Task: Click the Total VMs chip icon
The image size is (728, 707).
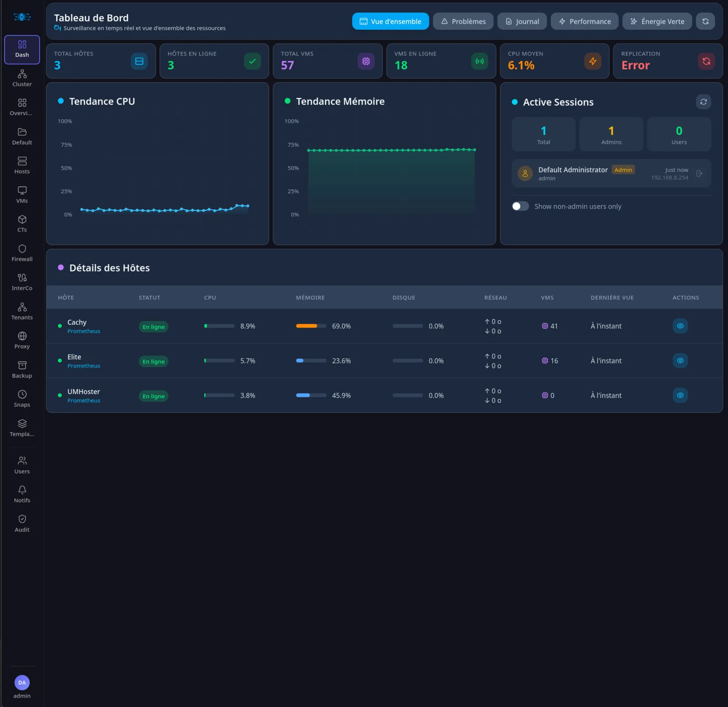Action: tap(366, 61)
